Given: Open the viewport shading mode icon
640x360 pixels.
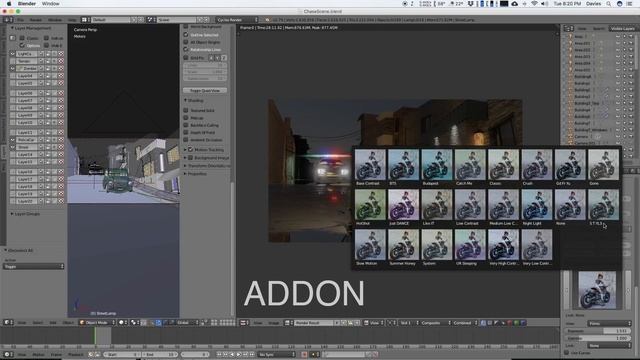Looking at the screenshot, I should tap(122, 323).
